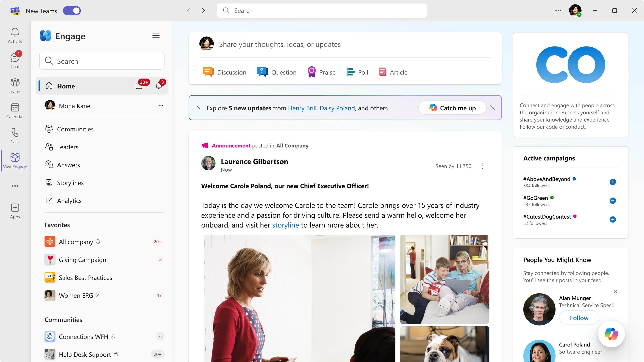
Task: Show more apps ellipsis in left rail
Action: (x=15, y=186)
